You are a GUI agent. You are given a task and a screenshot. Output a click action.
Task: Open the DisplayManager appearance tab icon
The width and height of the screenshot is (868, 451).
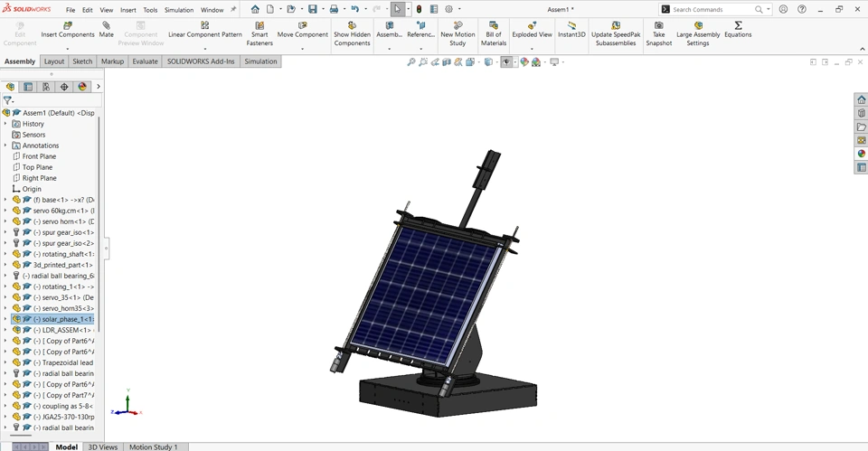coord(82,87)
